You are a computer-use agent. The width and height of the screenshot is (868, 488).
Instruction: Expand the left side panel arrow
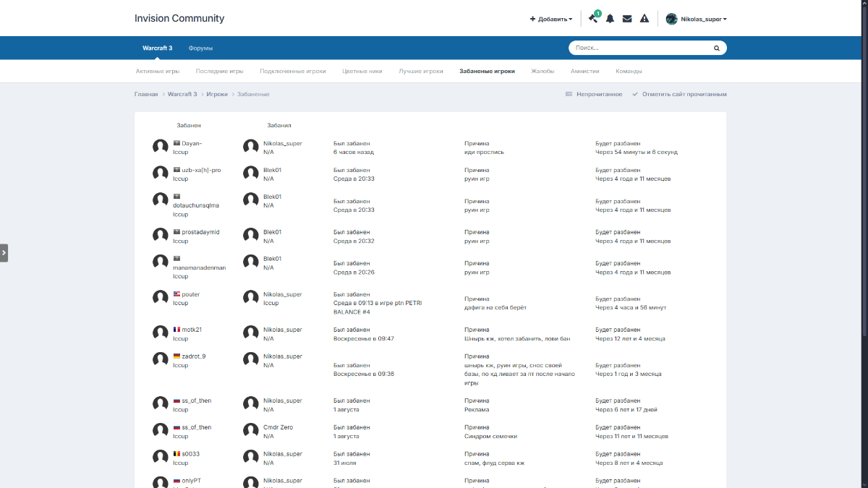[x=4, y=252]
